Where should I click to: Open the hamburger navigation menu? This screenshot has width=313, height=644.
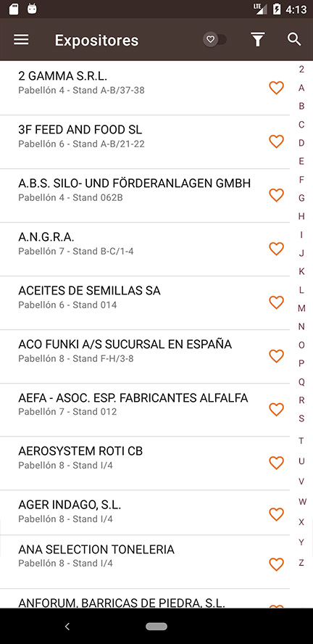(21, 40)
